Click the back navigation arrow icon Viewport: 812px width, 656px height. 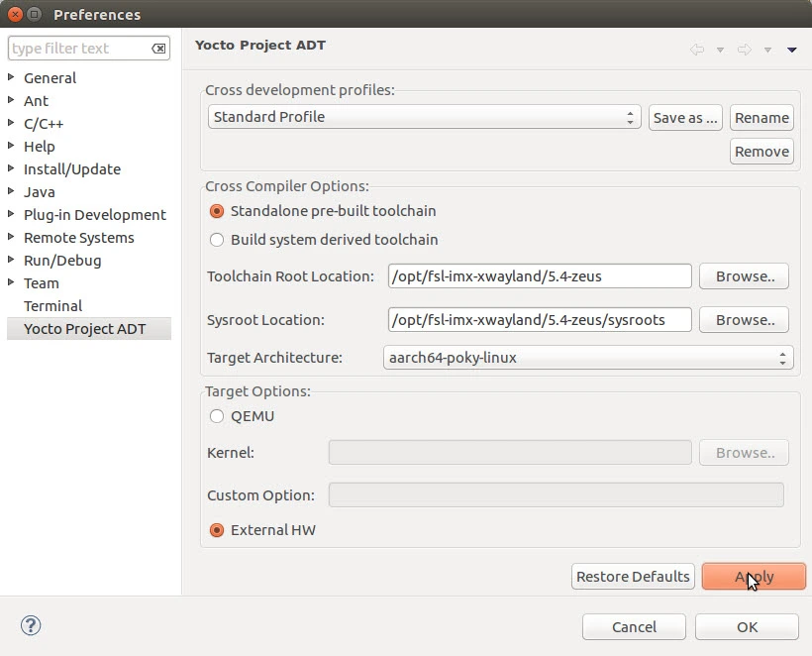point(697,50)
